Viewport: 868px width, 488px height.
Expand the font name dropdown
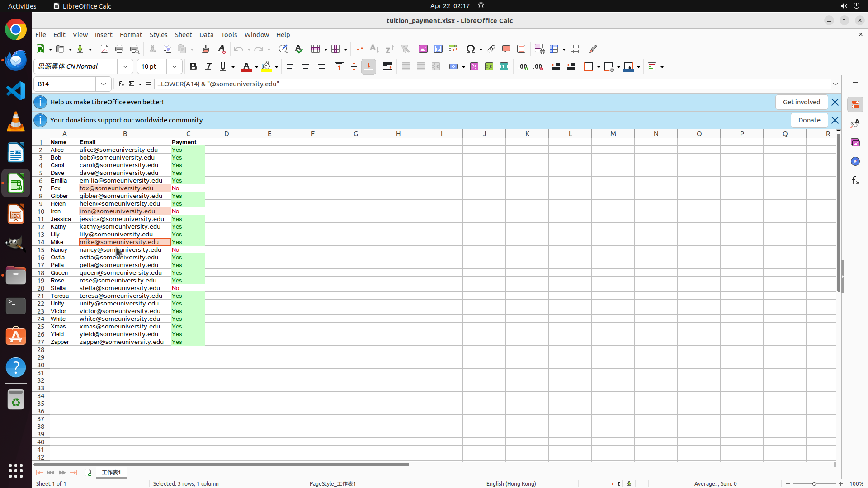125,66
